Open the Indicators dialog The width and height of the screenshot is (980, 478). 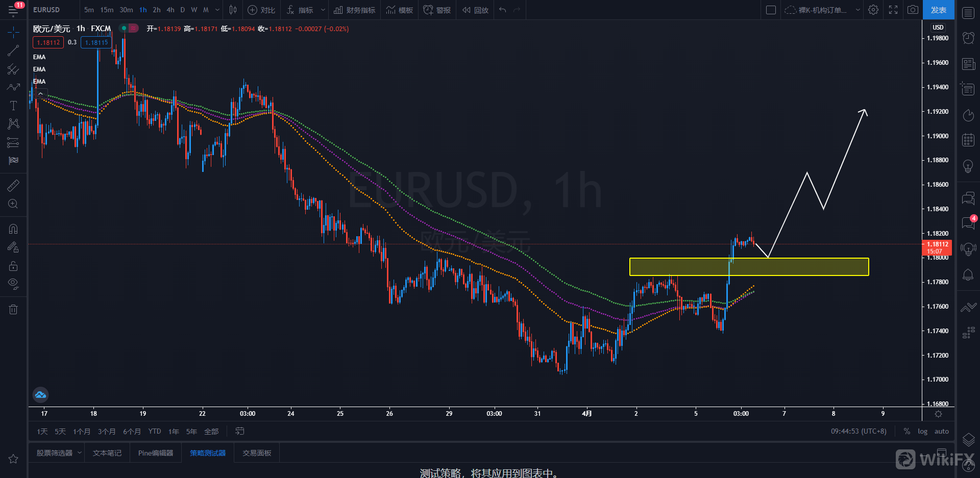[300, 10]
